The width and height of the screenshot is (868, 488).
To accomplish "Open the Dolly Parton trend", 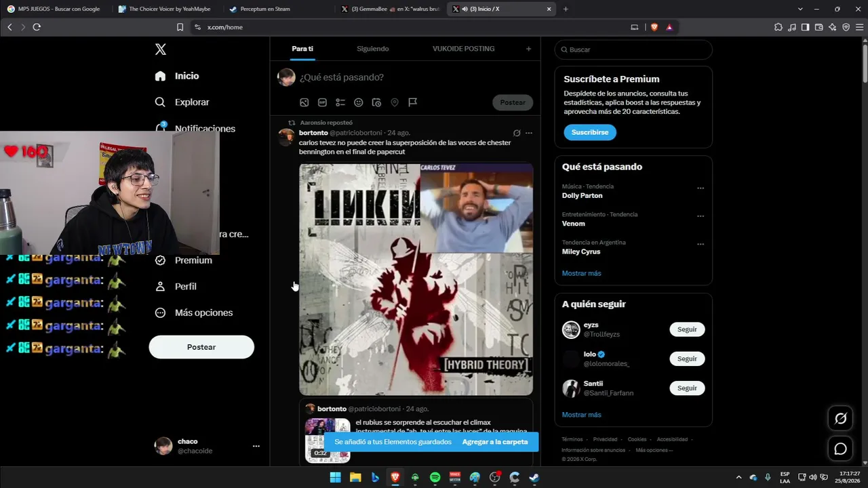I will (582, 196).
